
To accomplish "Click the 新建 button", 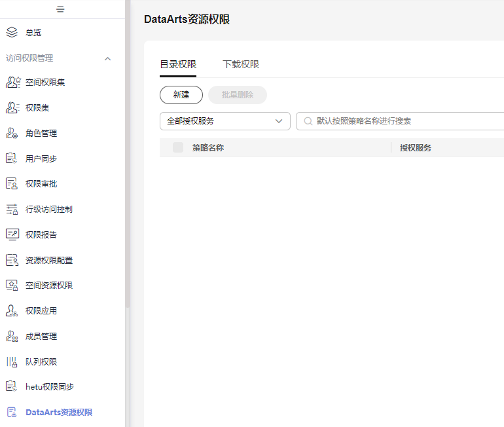I will (181, 95).
